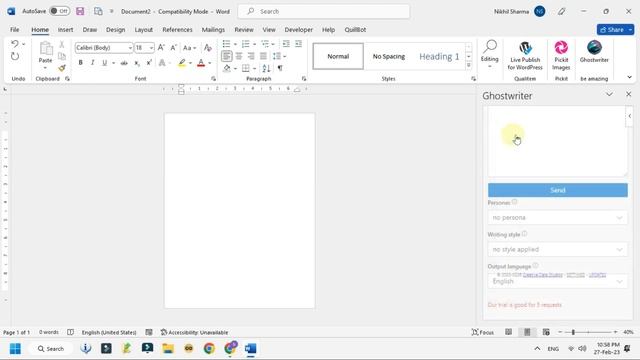This screenshot has height=360, width=640.
Task: Shrink font size icon
Action: (173, 48)
